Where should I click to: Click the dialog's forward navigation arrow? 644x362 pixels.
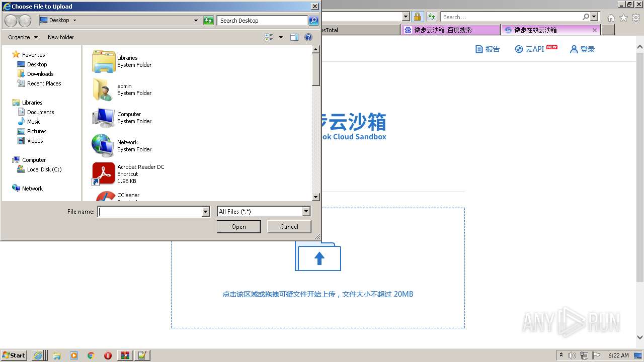pyautogui.click(x=25, y=21)
